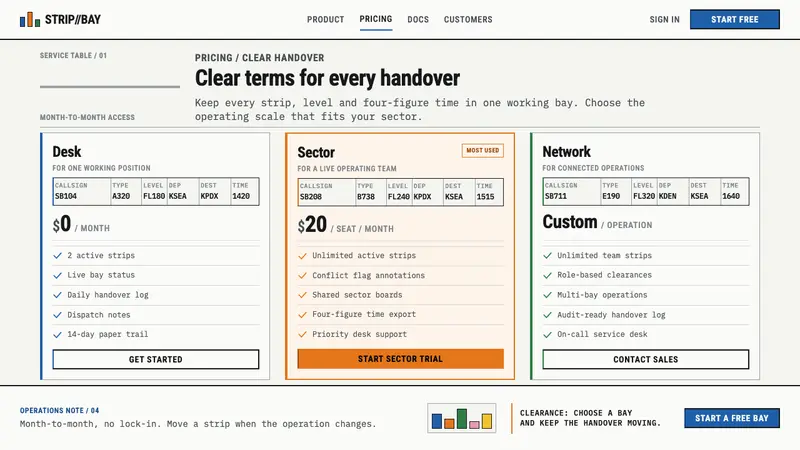Click the checkmark beside "Audit-ready handover log"
This screenshot has height=450, width=800.
point(547,315)
